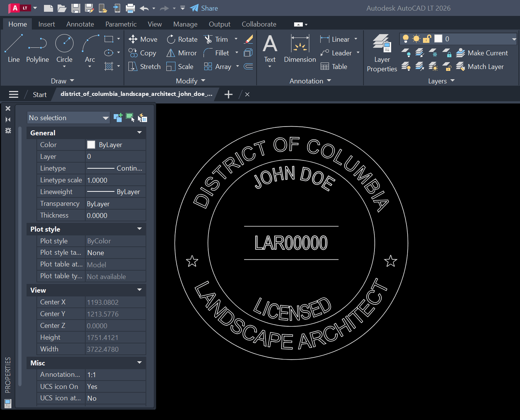Open the Annotate ribbon tab
520x420 pixels.
(80, 24)
